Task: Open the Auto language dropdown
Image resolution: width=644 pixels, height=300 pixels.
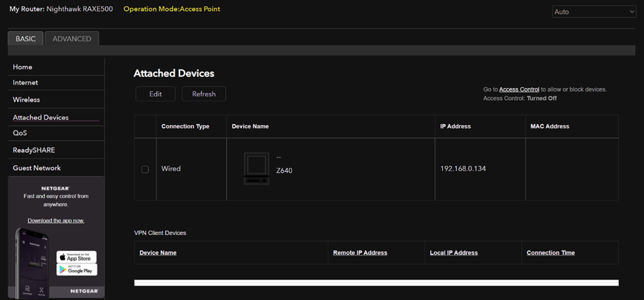Action: pos(593,12)
